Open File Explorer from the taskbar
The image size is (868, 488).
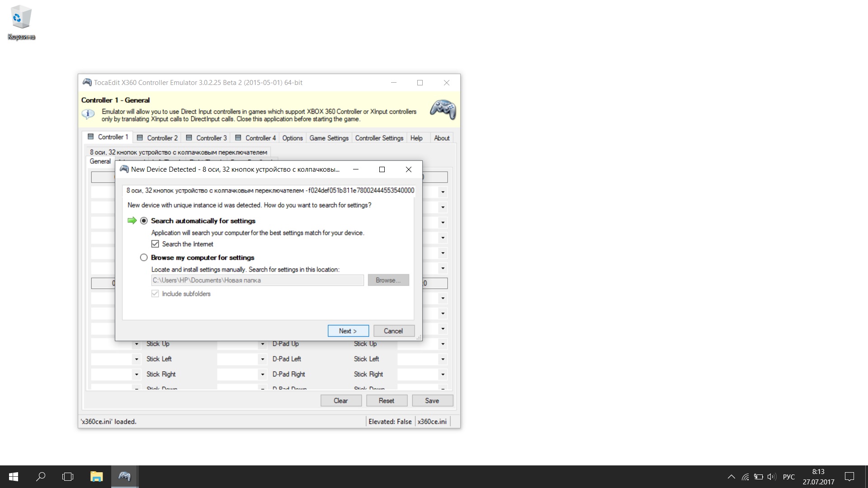tap(96, 476)
